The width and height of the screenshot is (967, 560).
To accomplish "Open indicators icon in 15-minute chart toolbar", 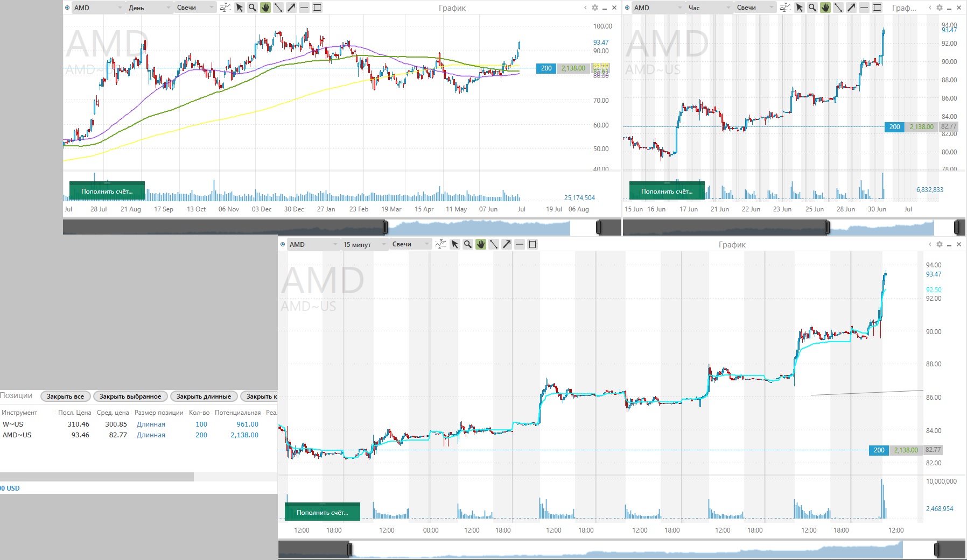I will coord(440,244).
